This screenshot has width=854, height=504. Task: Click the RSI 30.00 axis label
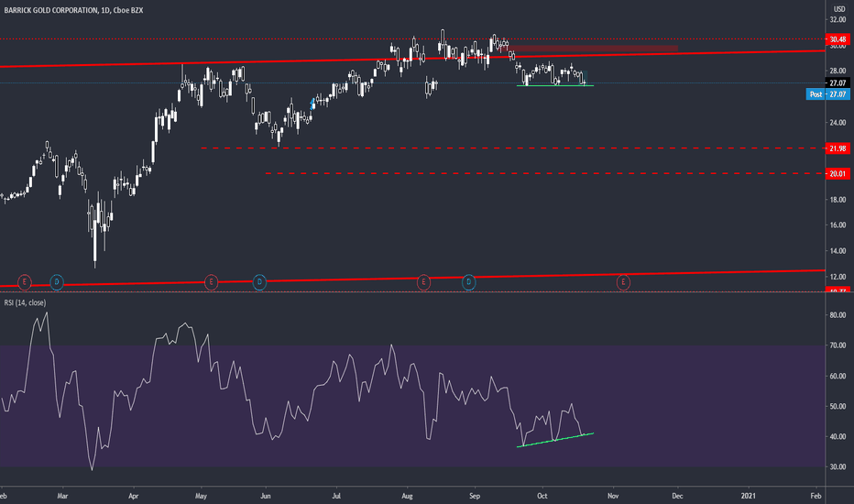[838, 467]
